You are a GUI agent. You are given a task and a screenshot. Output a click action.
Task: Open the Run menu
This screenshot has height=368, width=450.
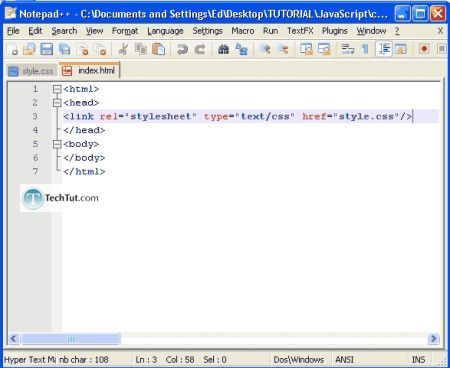pos(270,31)
